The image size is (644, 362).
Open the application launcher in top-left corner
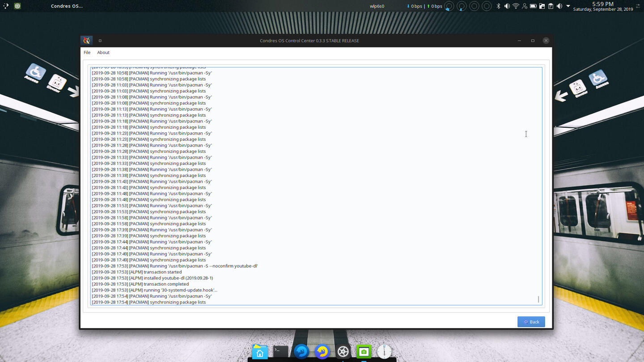(5, 6)
